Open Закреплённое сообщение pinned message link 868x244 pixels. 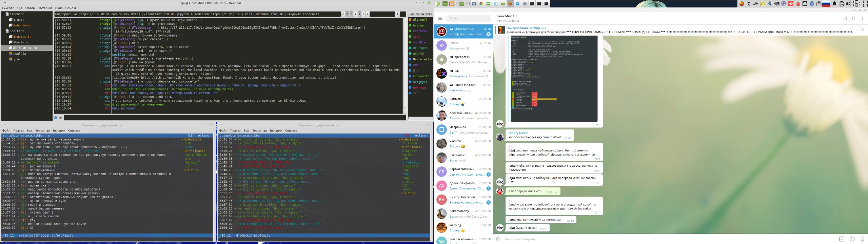click(527, 28)
